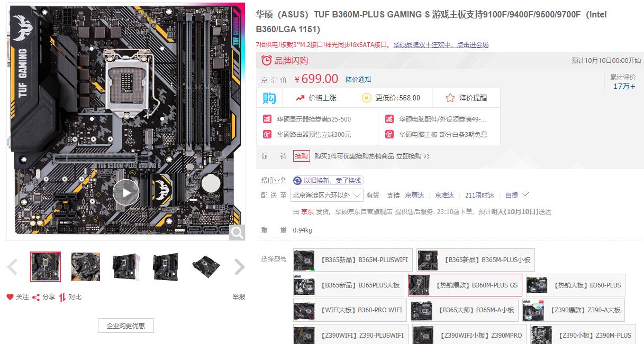The height and width of the screenshot is (344, 644).
Task: Open the 以旧换新 trade-in service option
Action: pos(328,181)
